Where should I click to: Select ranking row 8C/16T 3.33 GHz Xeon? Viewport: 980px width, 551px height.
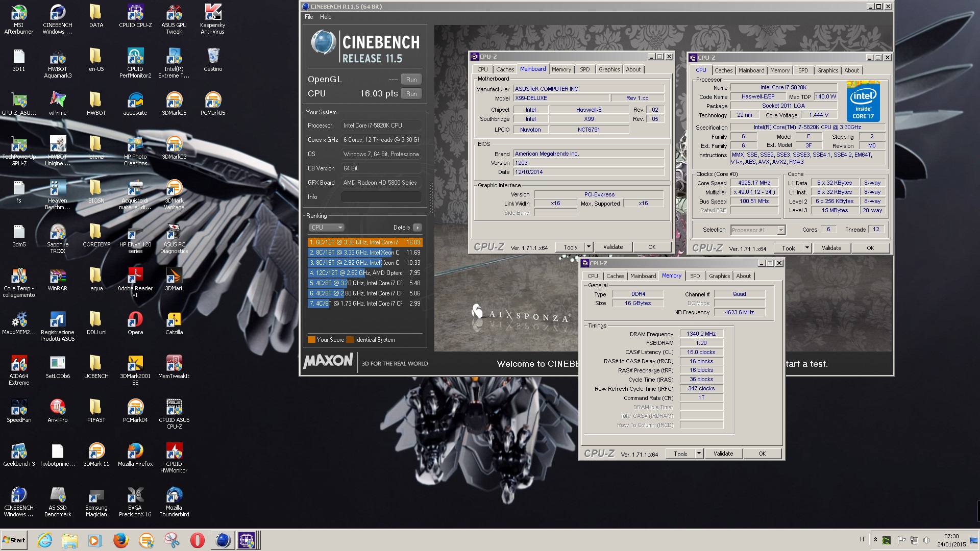pos(365,253)
